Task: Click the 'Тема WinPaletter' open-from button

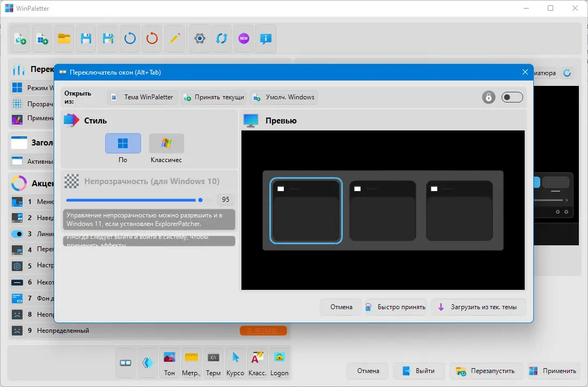Action: tap(143, 98)
